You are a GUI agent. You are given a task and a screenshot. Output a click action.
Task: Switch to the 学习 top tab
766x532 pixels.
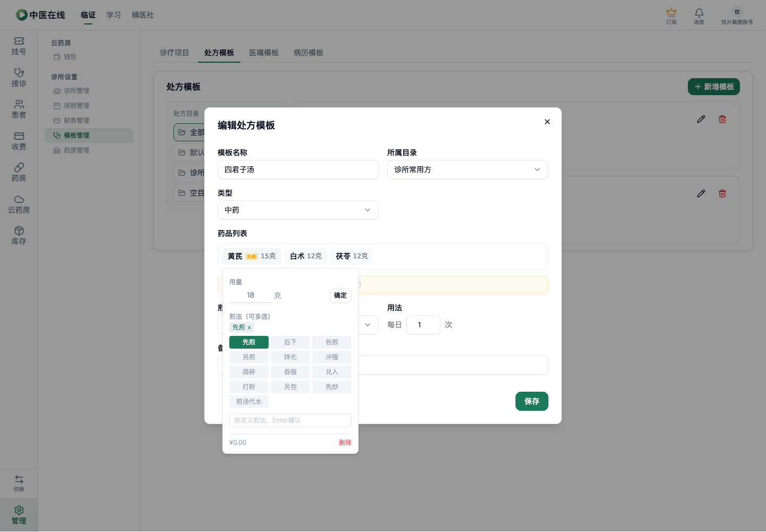114,15
